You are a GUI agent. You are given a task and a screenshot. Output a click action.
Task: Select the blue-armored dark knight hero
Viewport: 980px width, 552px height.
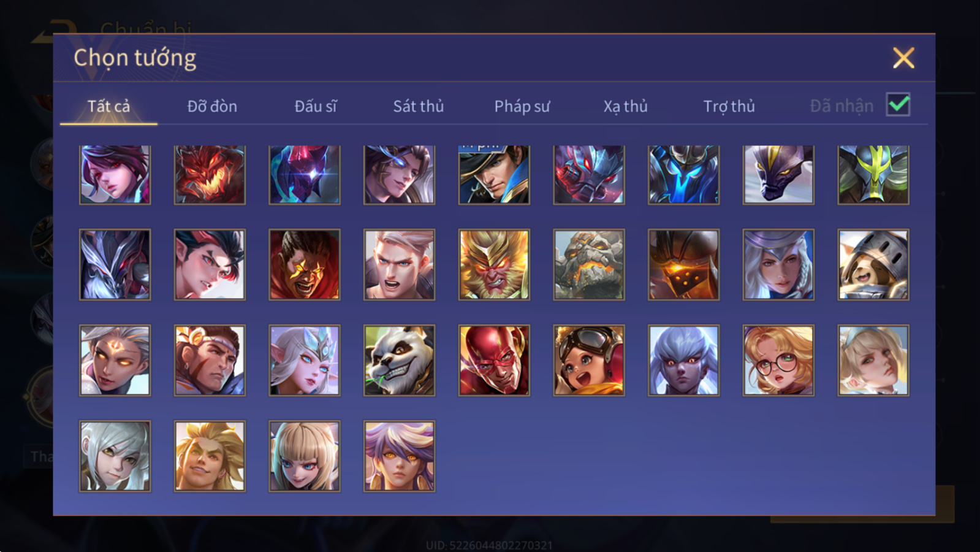pyautogui.click(x=683, y=175)
